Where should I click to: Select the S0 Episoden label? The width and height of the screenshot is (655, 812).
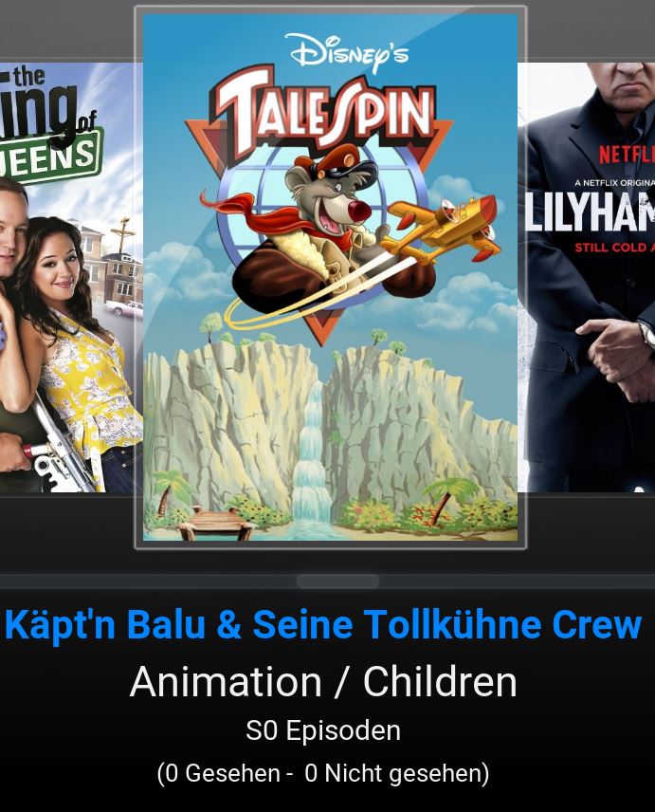323,730
